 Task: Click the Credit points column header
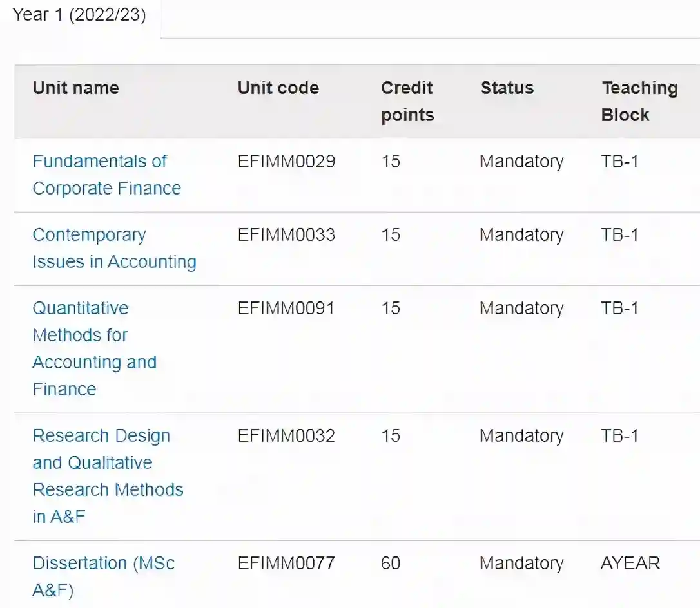407,101
